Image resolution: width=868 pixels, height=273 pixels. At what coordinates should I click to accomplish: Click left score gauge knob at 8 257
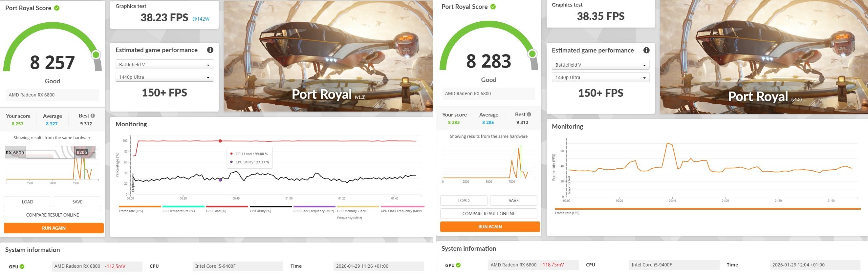tap(96, 54)
